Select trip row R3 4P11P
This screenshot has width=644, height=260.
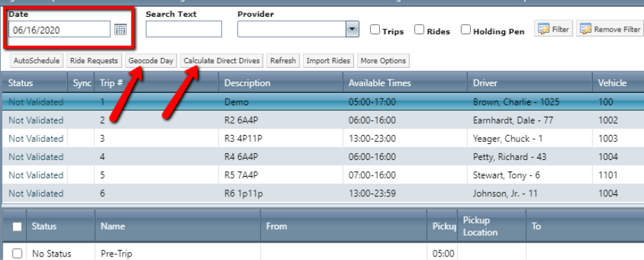[x=323, y=139]
